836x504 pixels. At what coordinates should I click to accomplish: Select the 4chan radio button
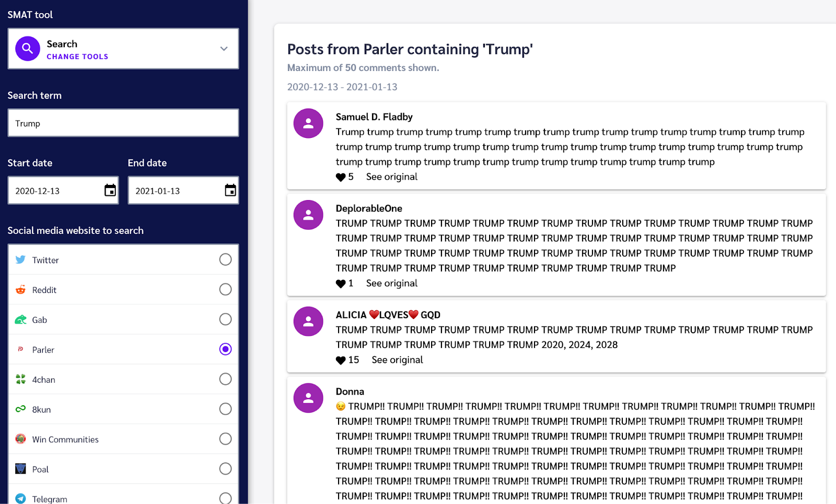[x=225, y=379]
